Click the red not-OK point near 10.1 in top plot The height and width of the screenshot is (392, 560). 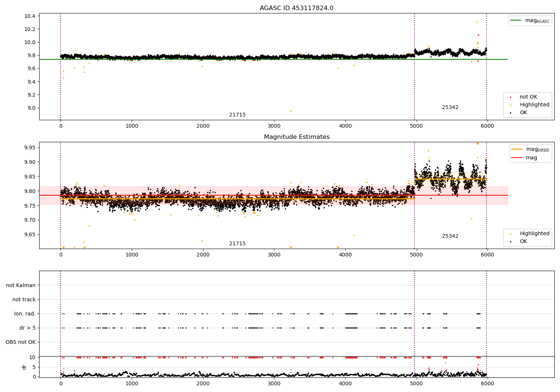pos(478,35)
